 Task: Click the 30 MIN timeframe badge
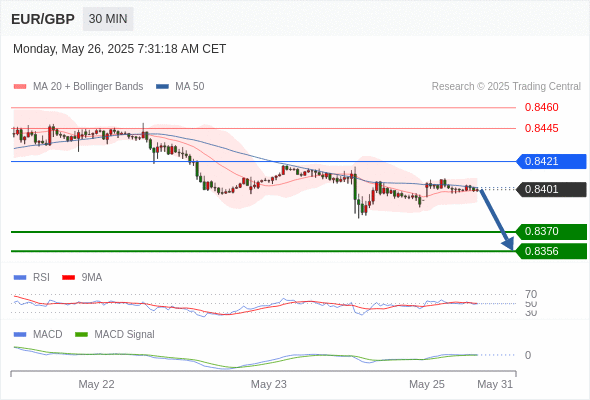click(x=108, y=19)
